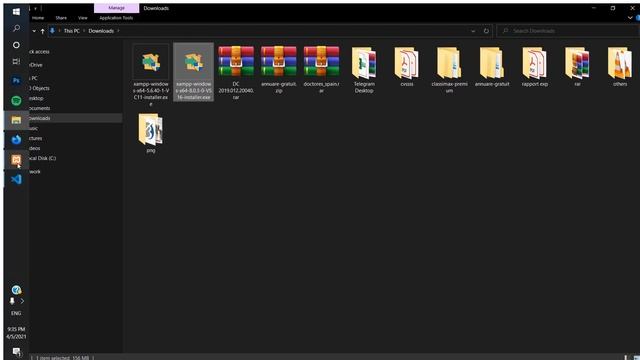Click Downloads in the address path

(101, 31)
